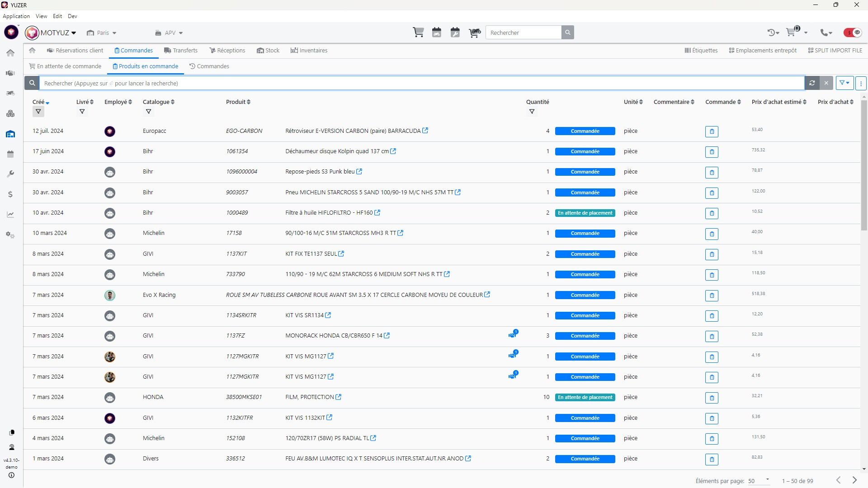Viewport: 868px width, 488px height.
Task: Toggle the Créé column filter funnel
Action: click(x=38, y=112)
